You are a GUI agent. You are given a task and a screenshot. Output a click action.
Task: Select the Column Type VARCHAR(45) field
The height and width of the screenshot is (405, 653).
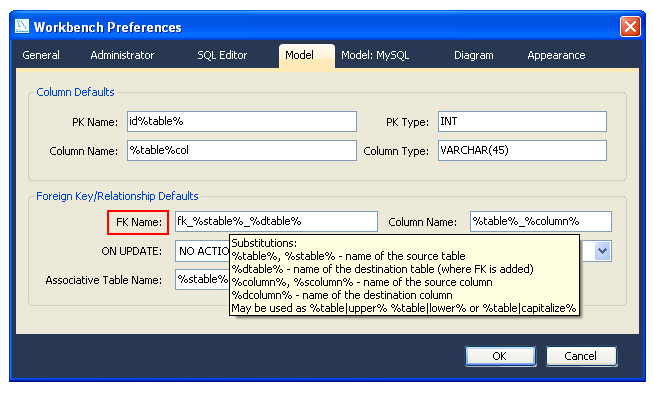(521, 151)
